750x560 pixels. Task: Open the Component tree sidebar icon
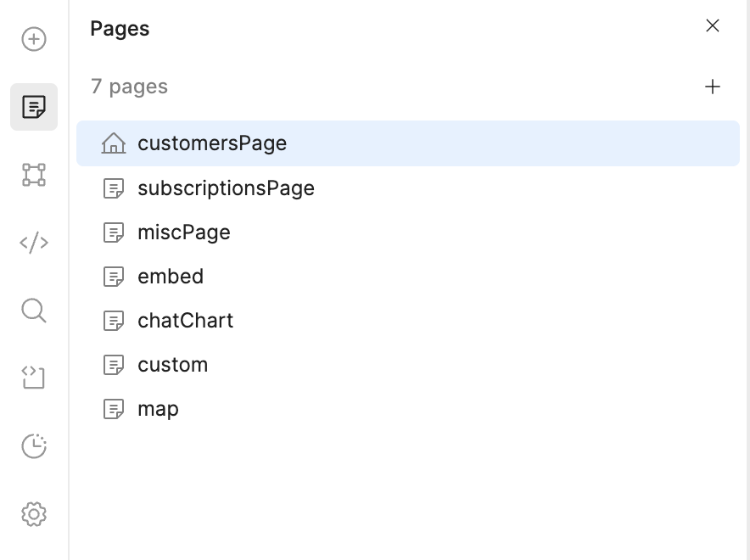34,175
